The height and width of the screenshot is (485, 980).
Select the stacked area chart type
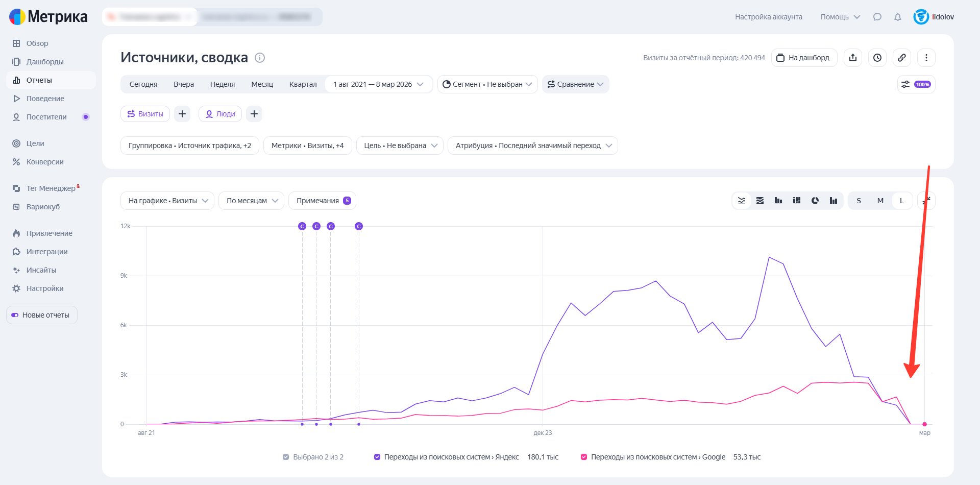click(760, 201)
